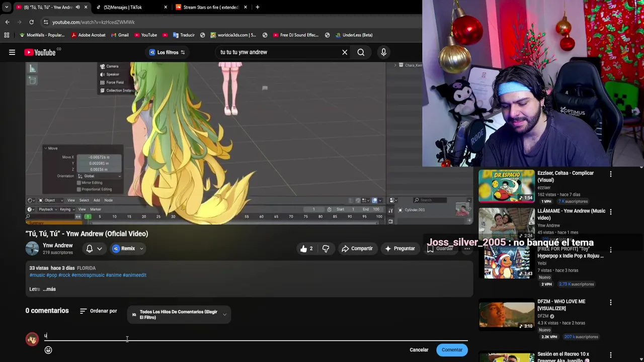Toggle Proportional Editing checkbox in video
This screenshot has height=362, width=644.
(x=79, y=189)
